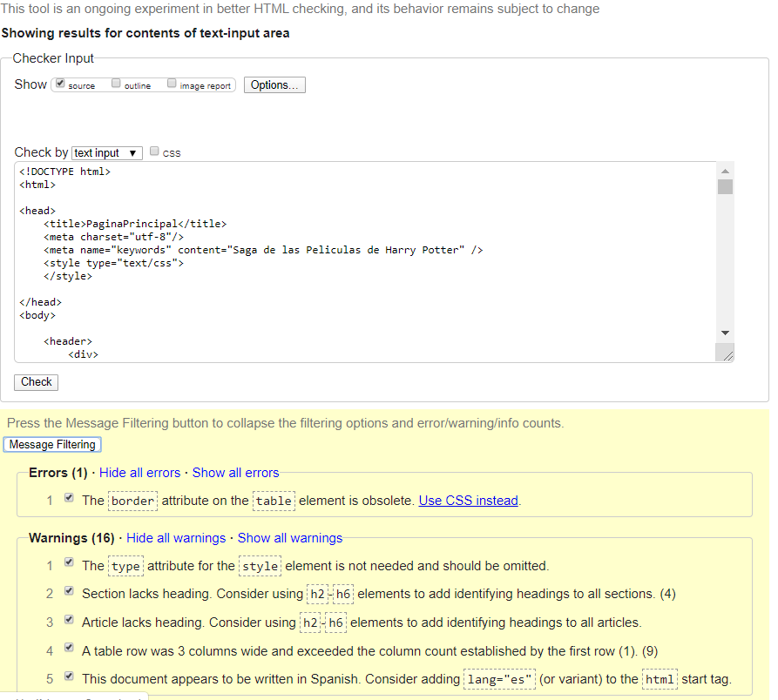Enable the "outline" show option

[x=116, y=83]
